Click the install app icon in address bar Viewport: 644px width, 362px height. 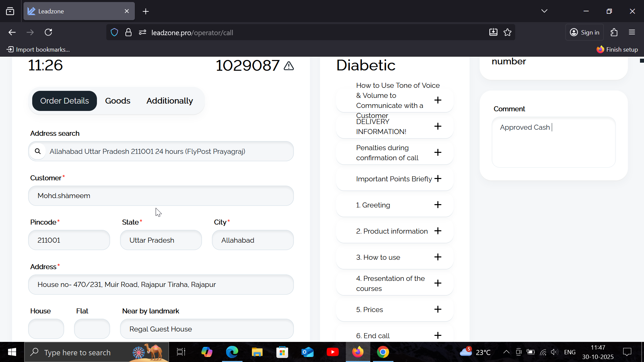pyautogui.click(x=493, y=32)
